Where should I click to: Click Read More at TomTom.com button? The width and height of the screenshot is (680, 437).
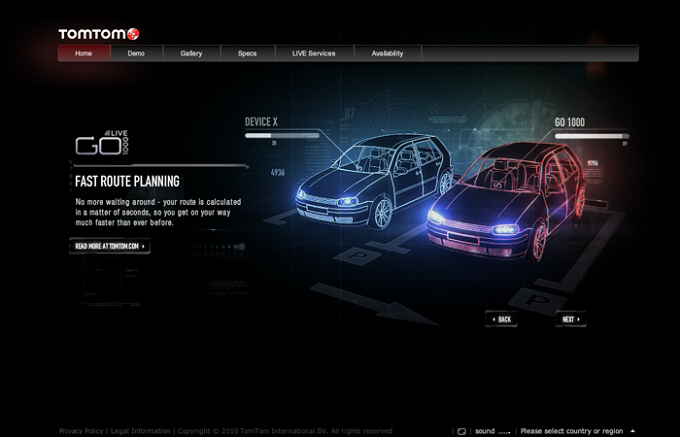click(110, 246)
